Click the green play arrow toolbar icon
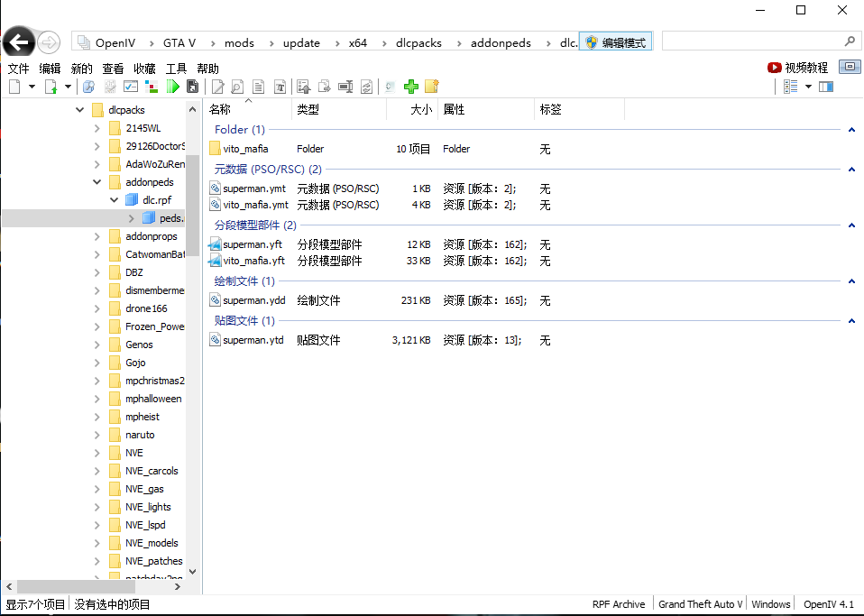Screen dimensions: 864x616 [172, 87]
